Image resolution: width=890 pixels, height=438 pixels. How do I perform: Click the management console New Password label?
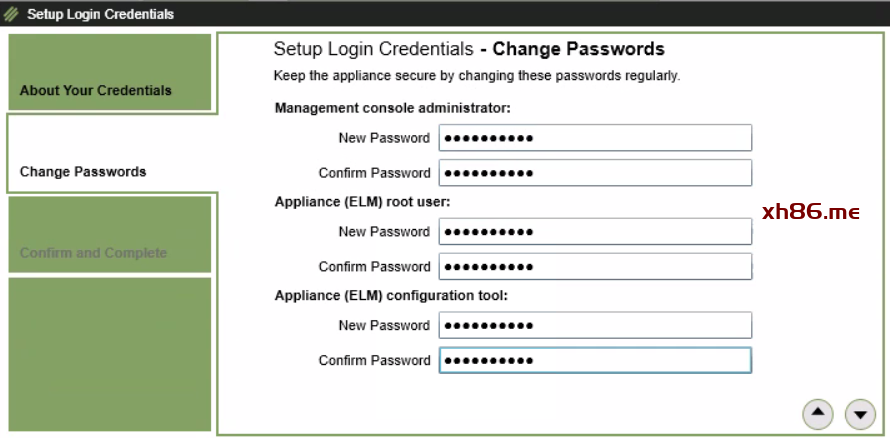pos(384,138)
